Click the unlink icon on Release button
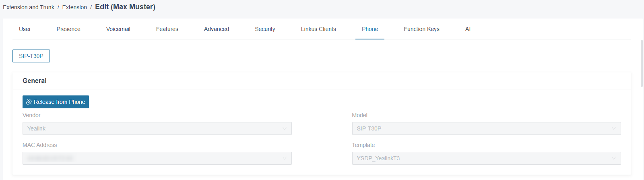 coord(29,102)
